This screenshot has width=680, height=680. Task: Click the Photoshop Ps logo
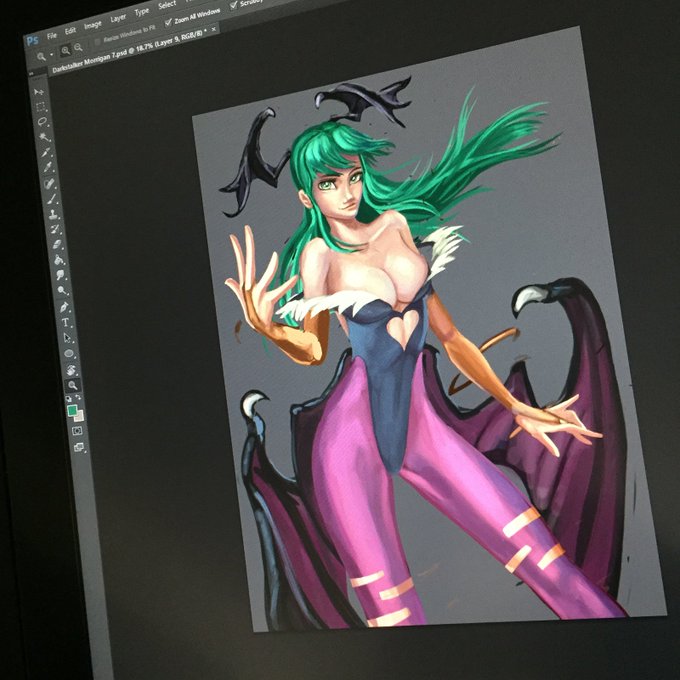pos(32,41)
